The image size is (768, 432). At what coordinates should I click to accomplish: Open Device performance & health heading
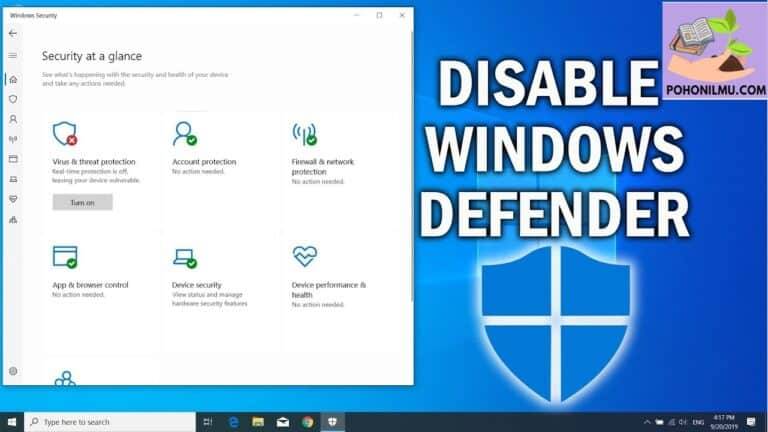click(x=328, y=290)
